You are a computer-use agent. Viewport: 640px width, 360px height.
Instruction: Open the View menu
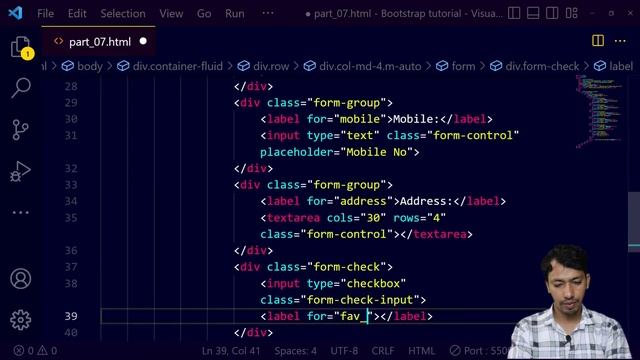click(171, 13)
